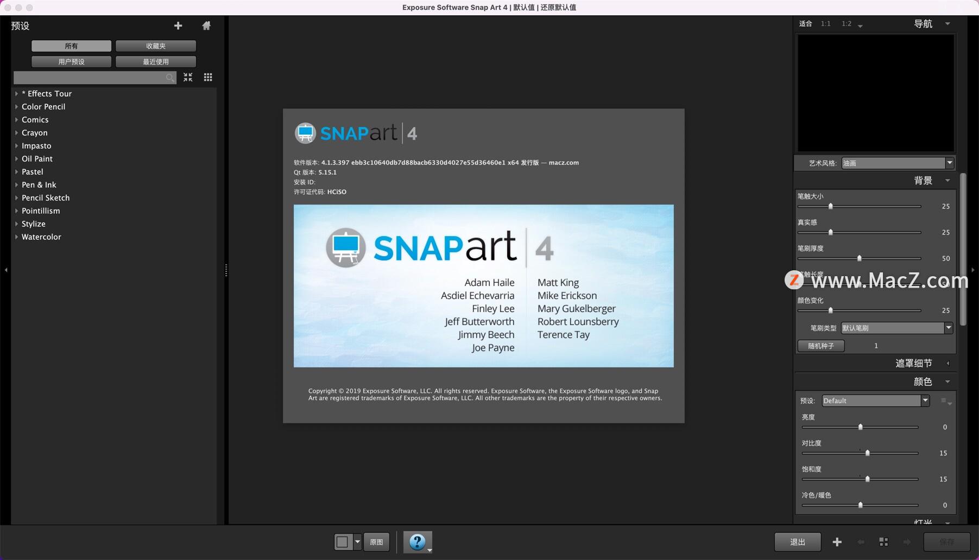Expand the Color Pencil category
The width and height of the screenshot is (979, 560).
point(16,107)
